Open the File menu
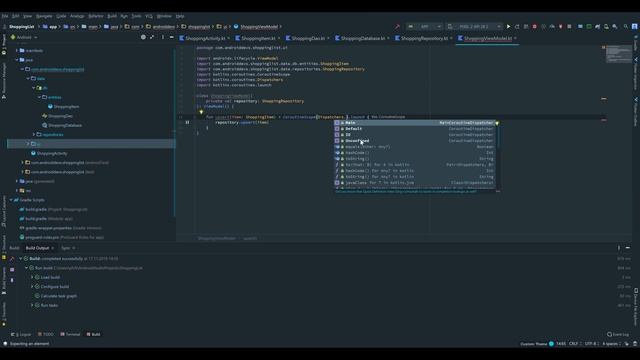The image size is (640, 360). [x=5, y=16]
